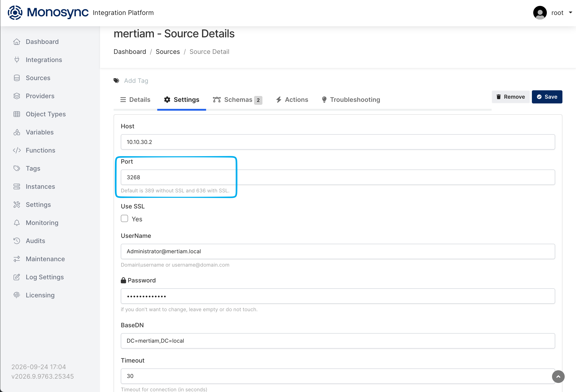The width and height of the screenshot is (576, 392).
Task: Select the Settings tab with gear
Action: click(181, 100)
